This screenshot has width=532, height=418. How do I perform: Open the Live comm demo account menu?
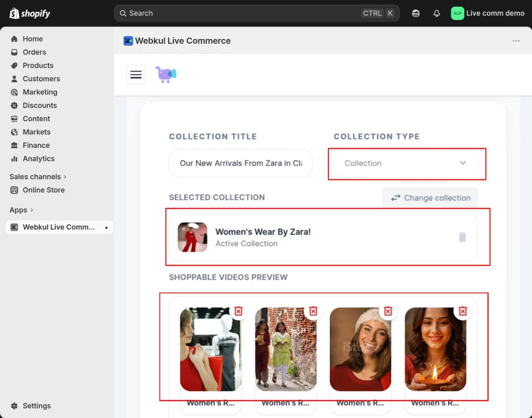coord(488,13)
